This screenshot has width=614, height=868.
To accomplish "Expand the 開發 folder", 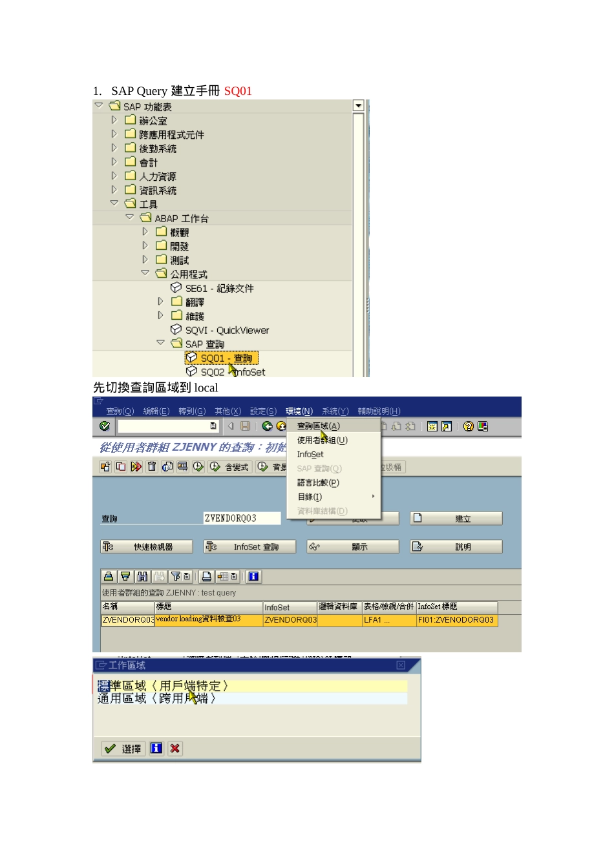I will tap(145, 245).
